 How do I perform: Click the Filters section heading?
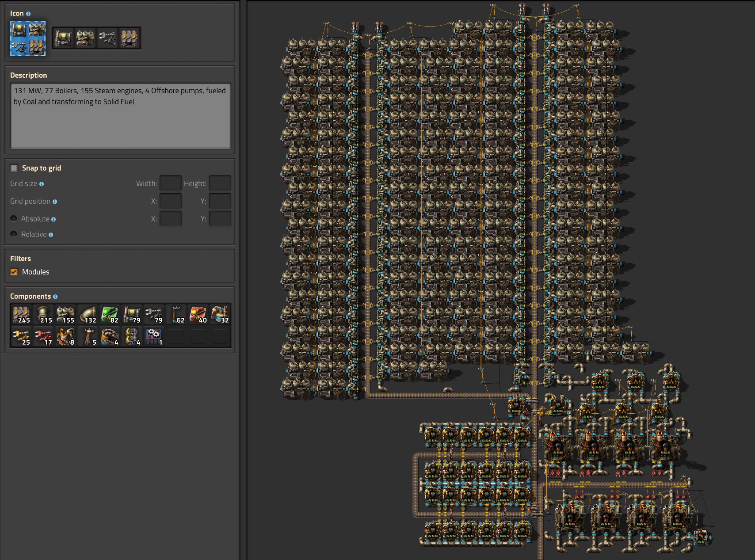tap(20, 259)
